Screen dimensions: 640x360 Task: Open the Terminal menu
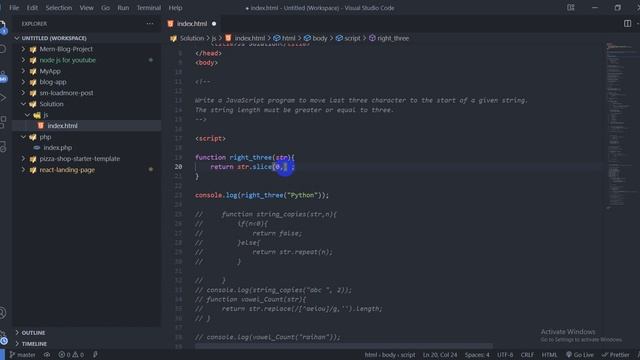tap(149, 8)
